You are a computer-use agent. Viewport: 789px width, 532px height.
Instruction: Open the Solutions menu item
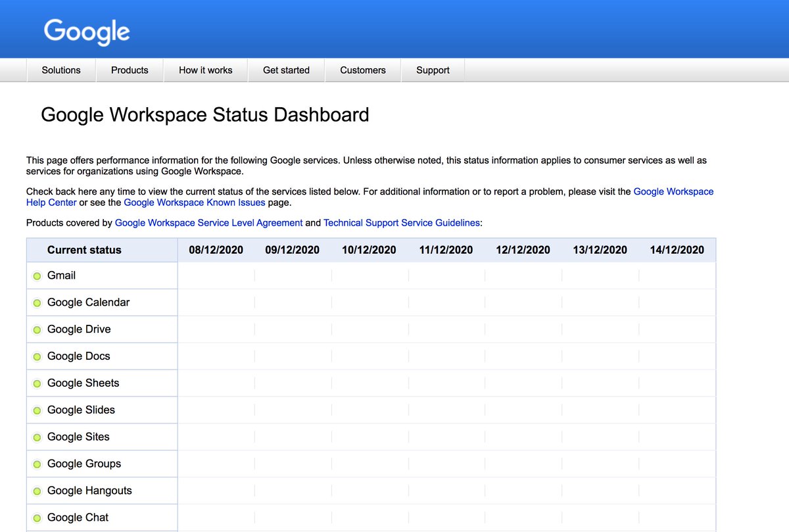click(60, 70)
